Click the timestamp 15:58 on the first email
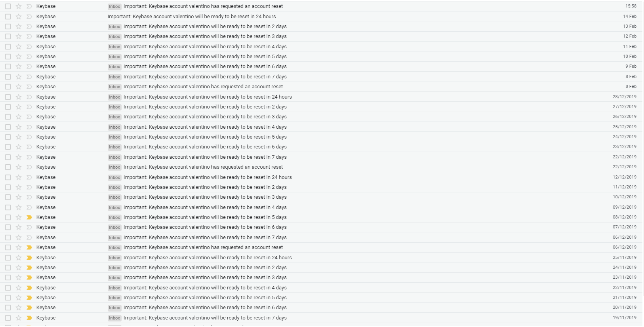The height and width of the screenshot is (327, 644). pos(630,6)
